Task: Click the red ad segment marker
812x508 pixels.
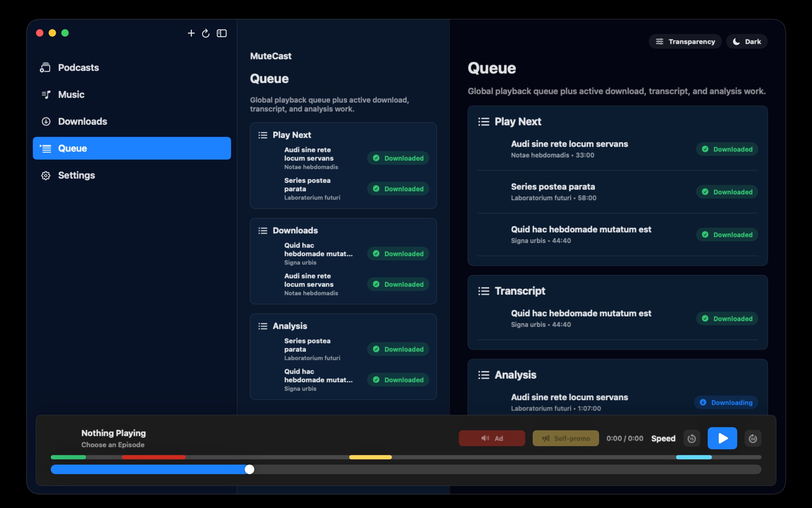Action: tap(154, 457)
